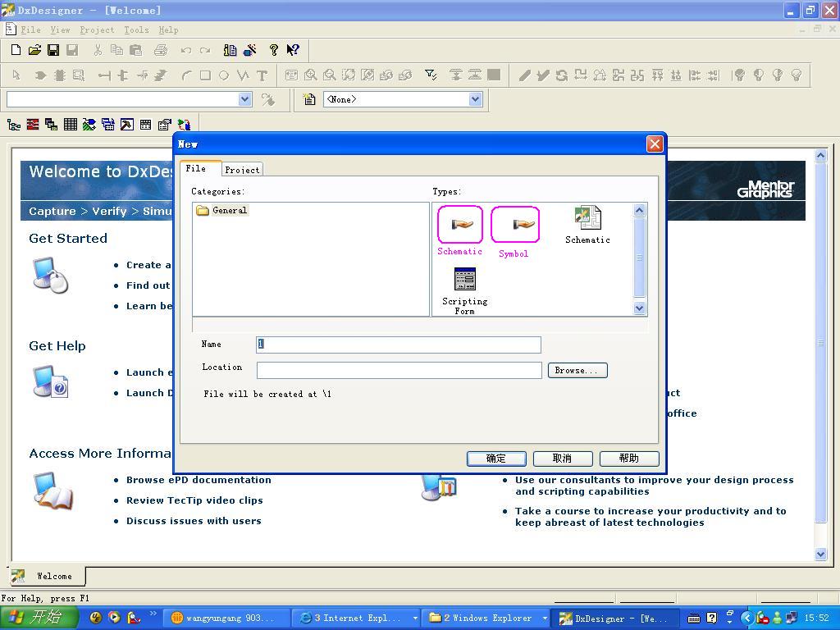The height and width of the screenshot is (630, 840).
Task: Click the black Save floppy disk icon
Action: (x=53, y=50)
